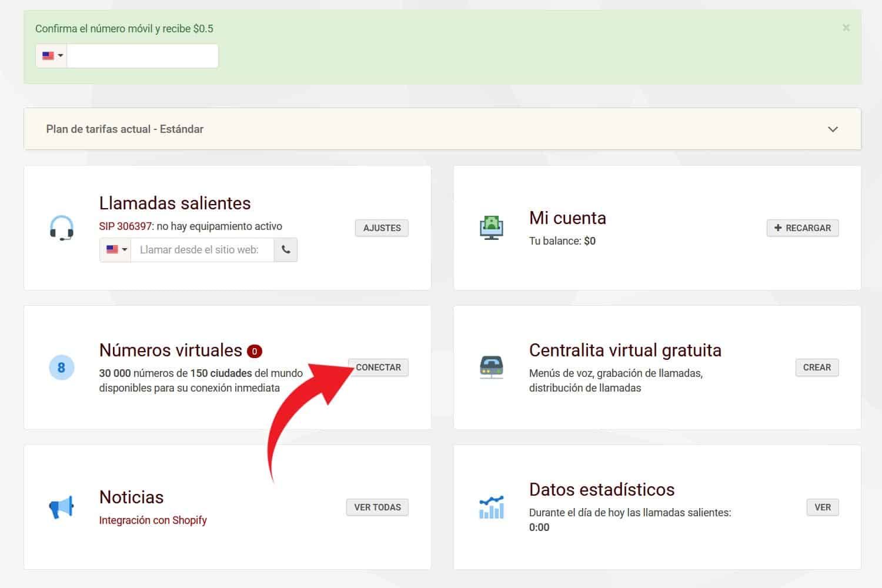Click the Datos estadísticos heading
Viewport: 882px width, 588px height.
click(x=602, y=490)
